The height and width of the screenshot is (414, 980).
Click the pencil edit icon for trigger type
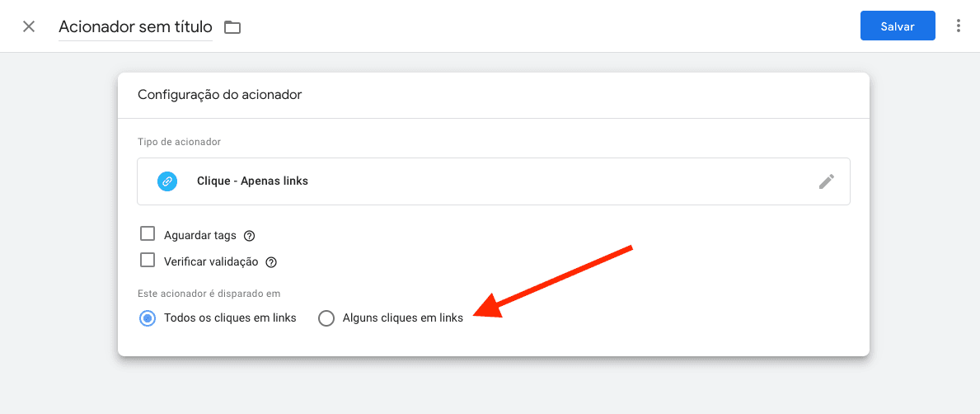tap(826, 181)
